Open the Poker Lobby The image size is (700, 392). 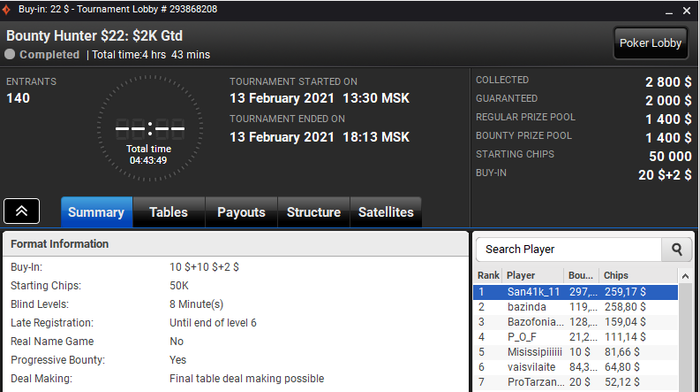point(650,43)
